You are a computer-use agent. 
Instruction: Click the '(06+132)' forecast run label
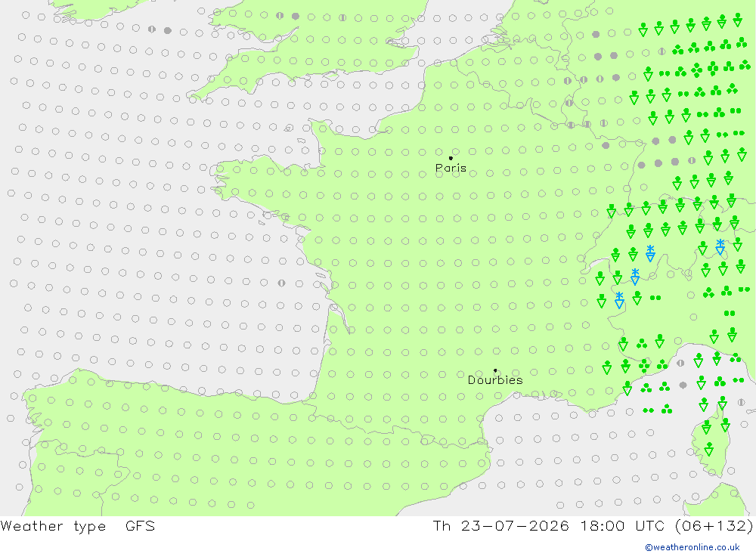tap(714, 525)
